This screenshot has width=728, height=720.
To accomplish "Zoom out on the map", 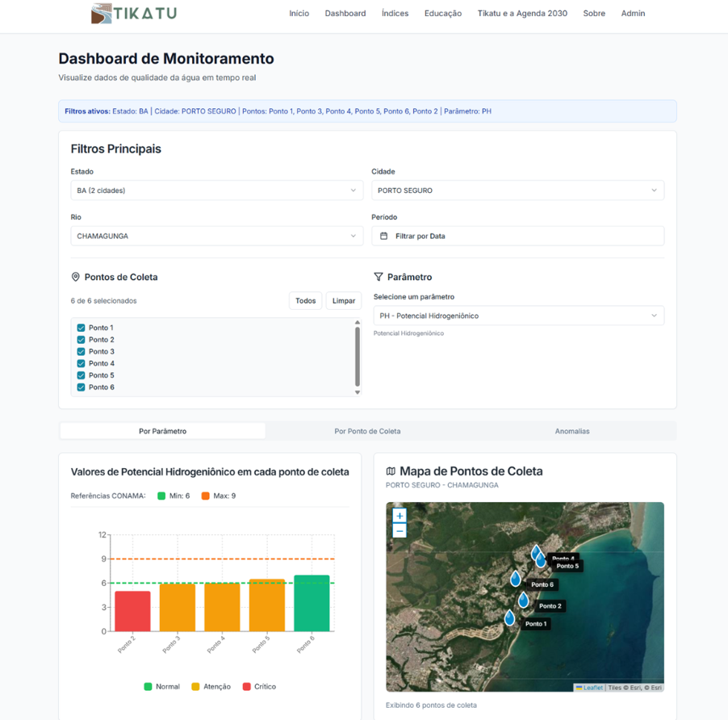I will coord(400,530).
